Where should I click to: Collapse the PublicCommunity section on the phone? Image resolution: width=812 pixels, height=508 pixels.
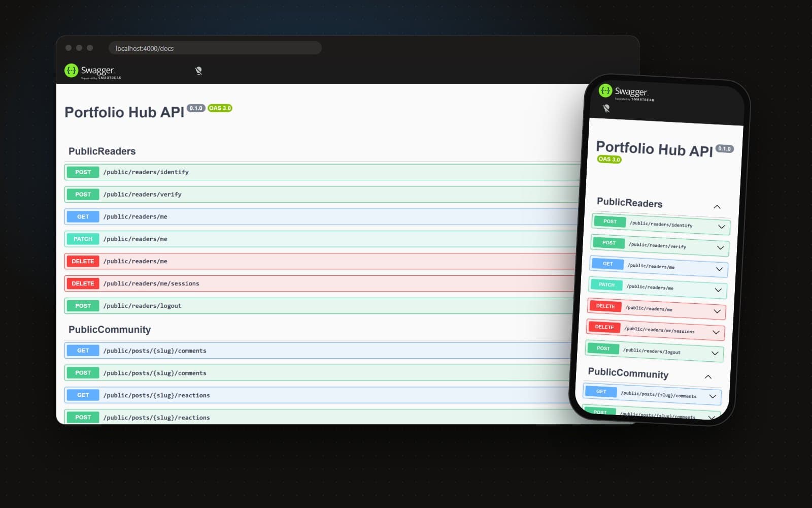click(x=708, y=377)
